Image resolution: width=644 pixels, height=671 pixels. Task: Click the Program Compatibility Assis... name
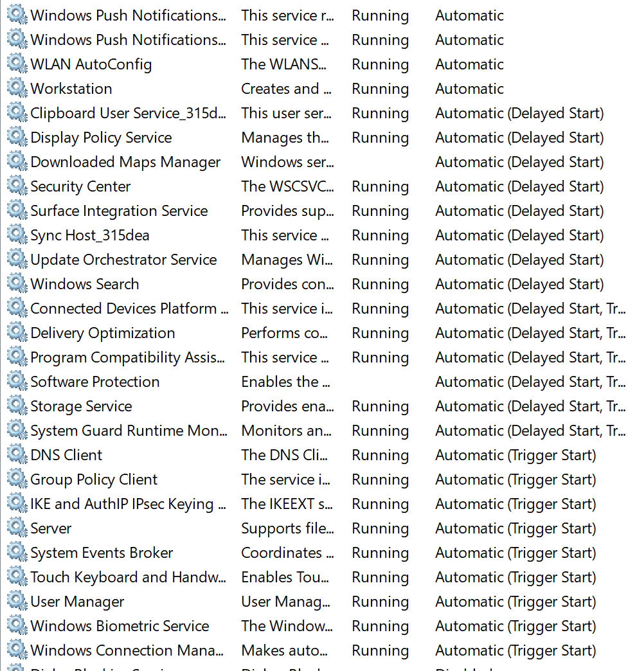point(127,357)
